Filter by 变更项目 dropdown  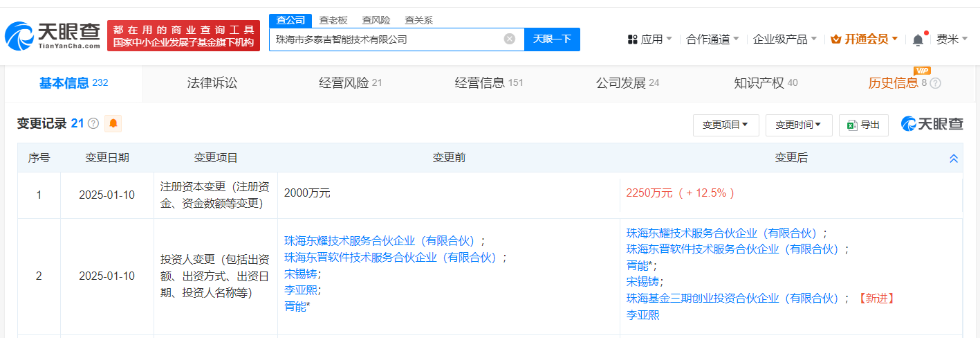[725, 125]
